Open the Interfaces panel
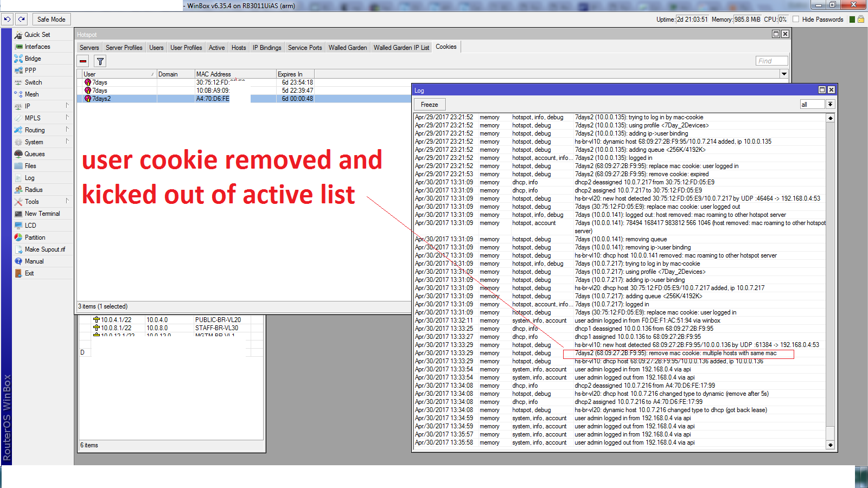Screen dimensions: 868x488 (x=39, y=46)
